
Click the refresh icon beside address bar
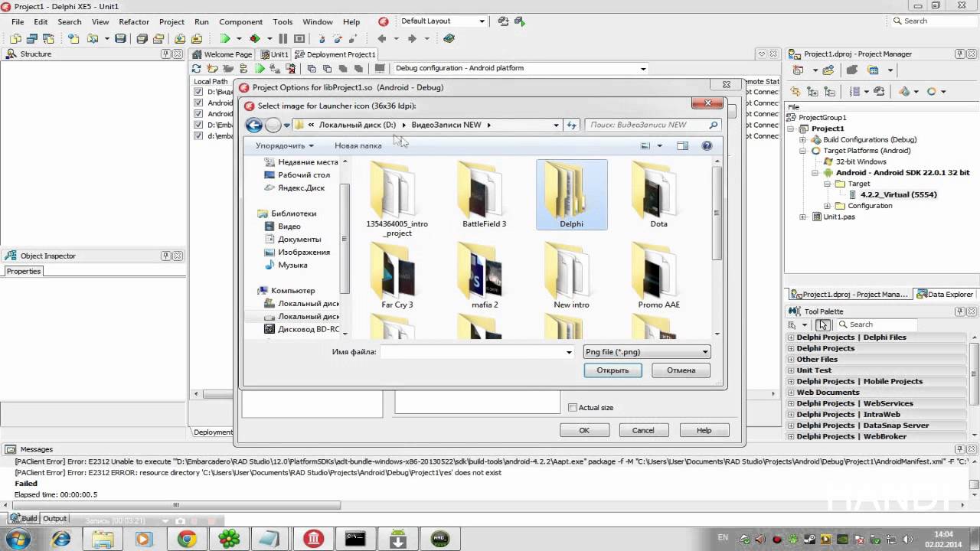coord(571,125)
